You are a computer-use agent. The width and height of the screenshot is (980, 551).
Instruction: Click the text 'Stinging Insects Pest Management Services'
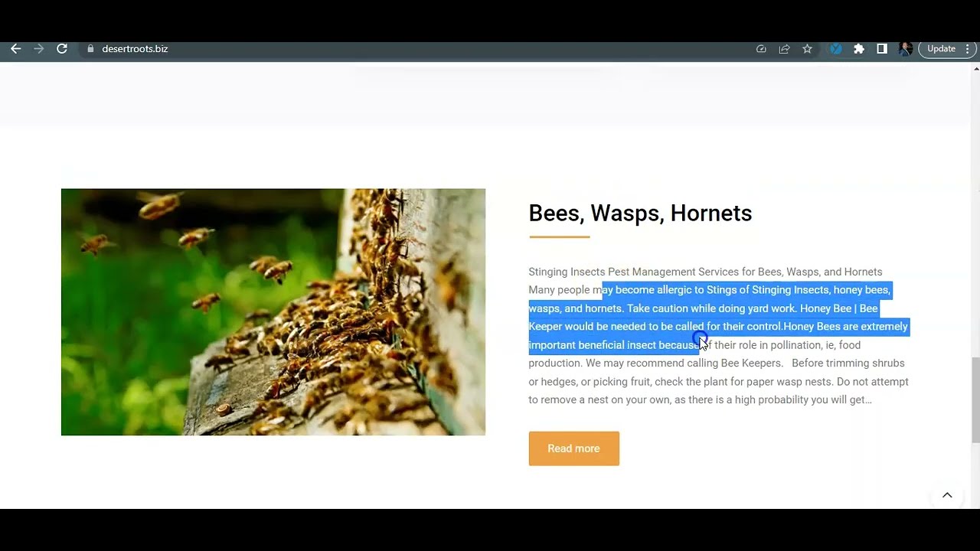pyautogui.click(x=633, y=272)
